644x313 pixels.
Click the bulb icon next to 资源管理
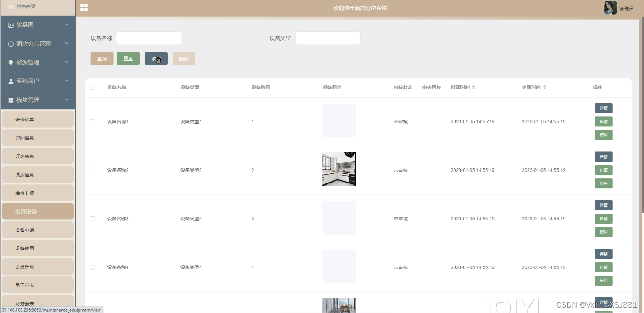[11, 63]
